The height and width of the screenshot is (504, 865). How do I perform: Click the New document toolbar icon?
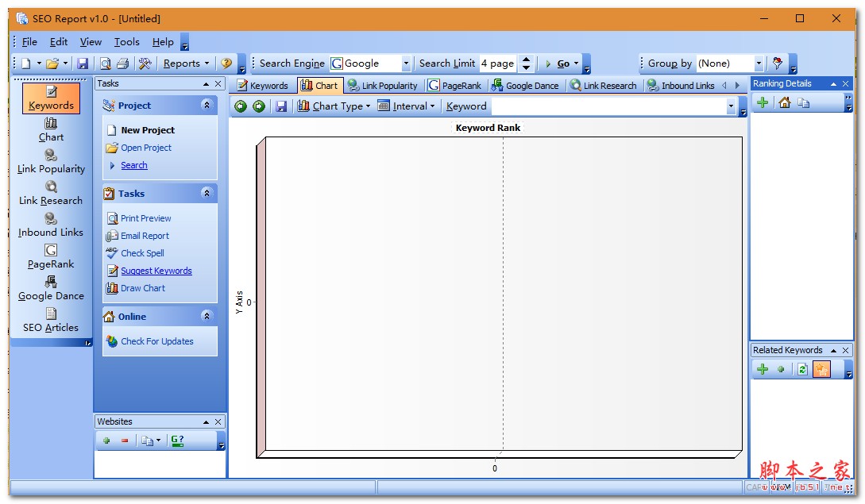point(26,63)
